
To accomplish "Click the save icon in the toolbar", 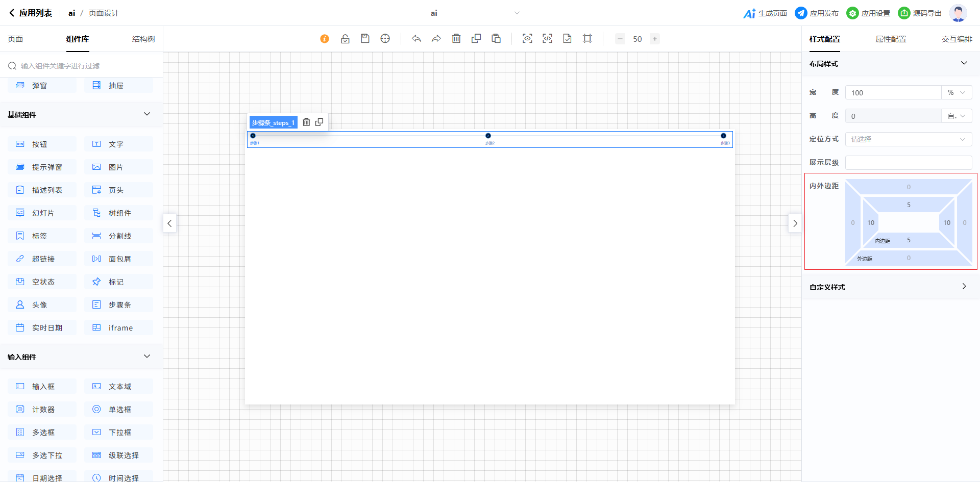I will click(x=365, y=39).
